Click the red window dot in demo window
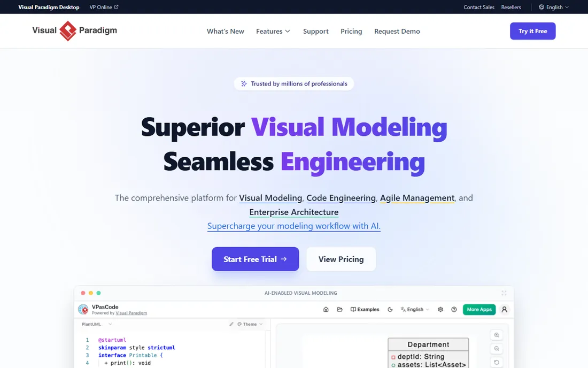Image resolution: width=588 pixels, height=368 pixels. coord(83,293)
